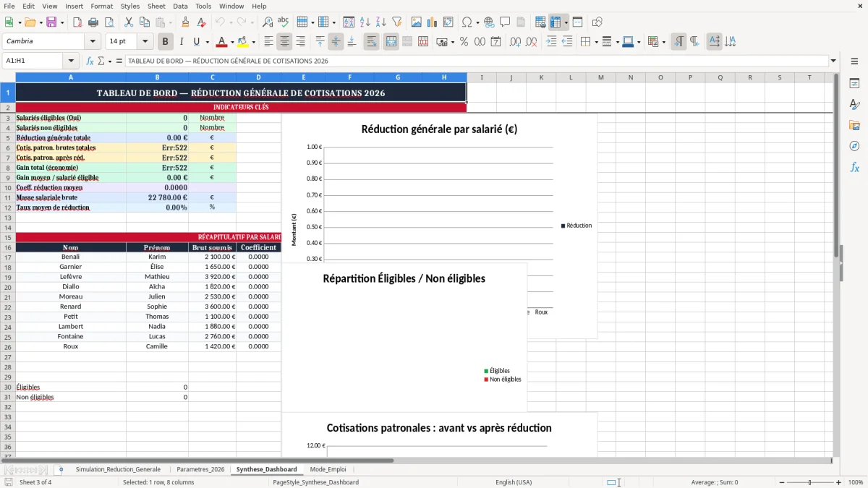Sort ascending A to Z
Viewport: 868px width, 488px height.
(365, 22)
